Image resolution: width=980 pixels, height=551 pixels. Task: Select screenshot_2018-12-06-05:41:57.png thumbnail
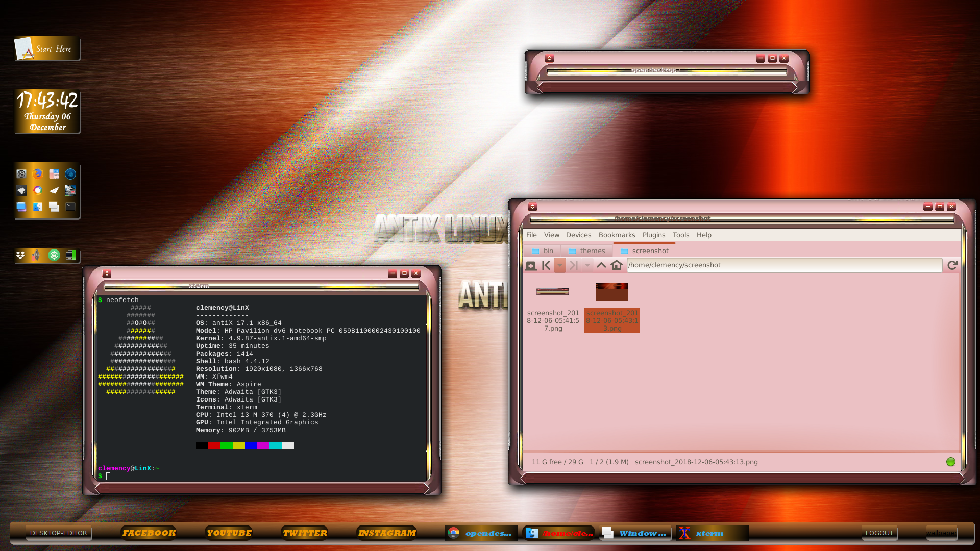553,292
